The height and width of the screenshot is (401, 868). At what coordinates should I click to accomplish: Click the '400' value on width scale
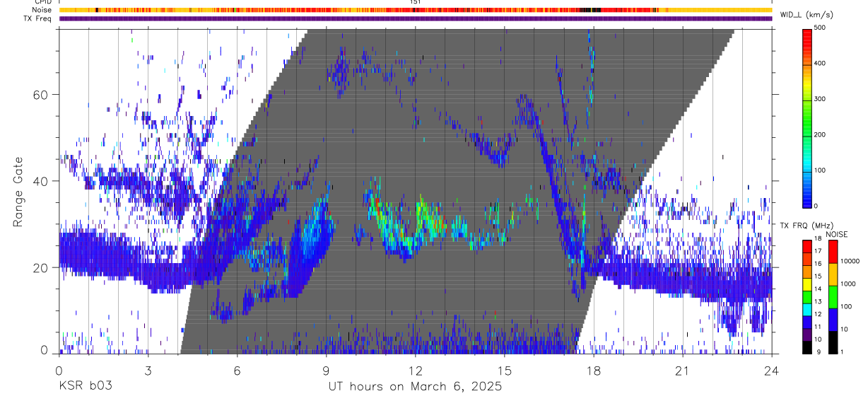point(820,63)
